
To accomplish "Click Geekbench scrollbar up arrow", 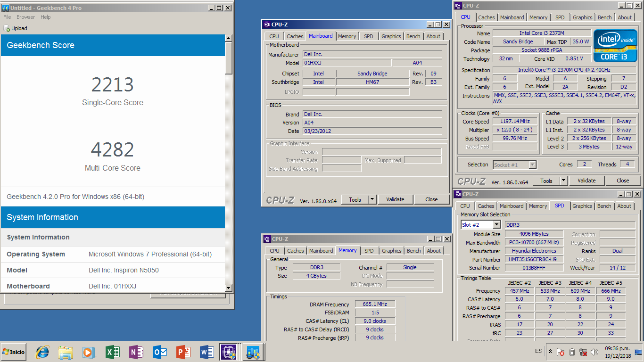I will (x=229, y=38).
